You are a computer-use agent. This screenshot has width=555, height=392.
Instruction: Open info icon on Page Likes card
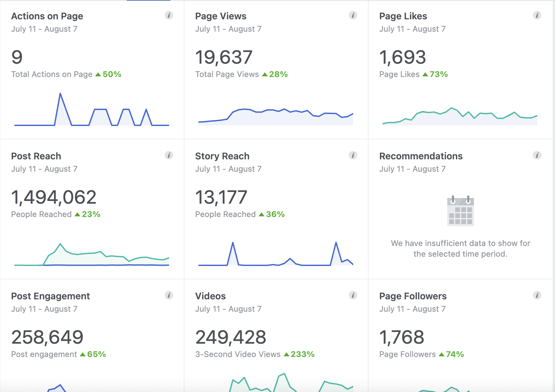pos(537,15)
